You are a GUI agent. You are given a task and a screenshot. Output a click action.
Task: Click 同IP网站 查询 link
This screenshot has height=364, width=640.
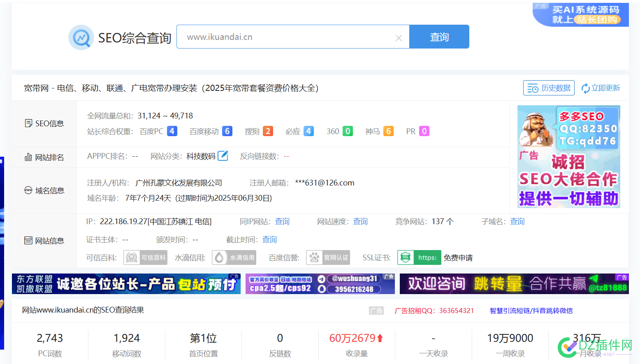(x=282, y=221)
